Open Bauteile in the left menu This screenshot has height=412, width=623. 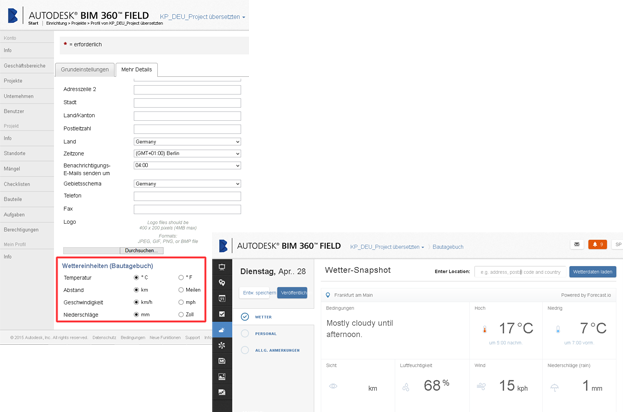pyautogui.click(x=13, y=199)
